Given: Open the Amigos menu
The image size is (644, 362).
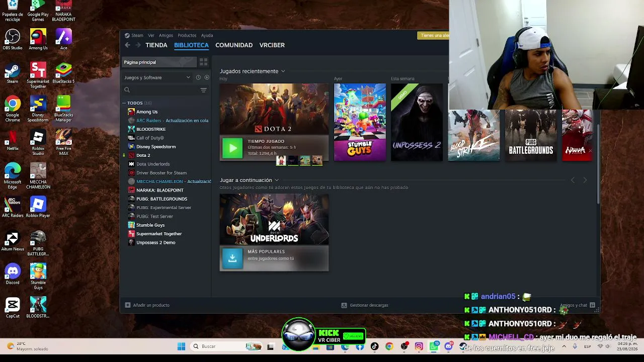Looking at the screenshot, I should pos(166,35).
